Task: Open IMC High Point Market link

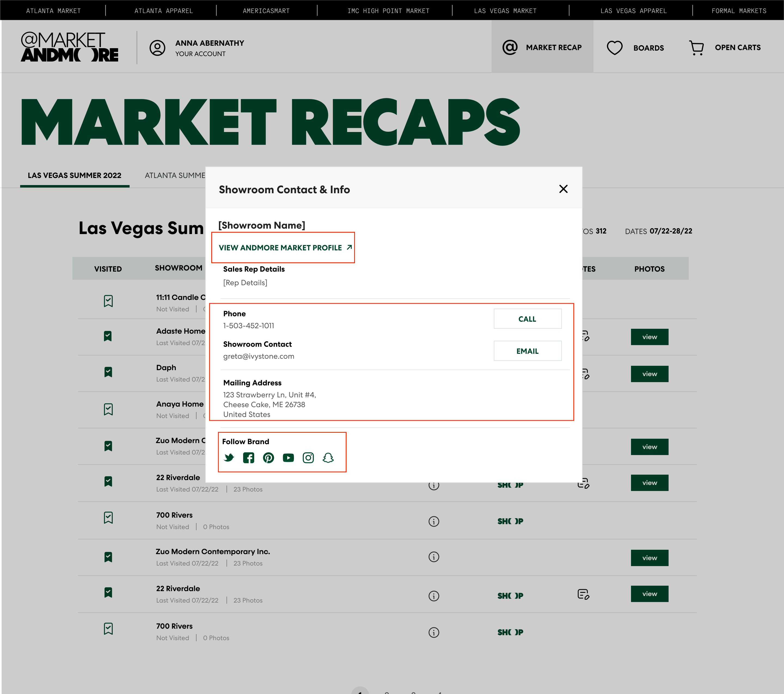Action: point(388,11)
